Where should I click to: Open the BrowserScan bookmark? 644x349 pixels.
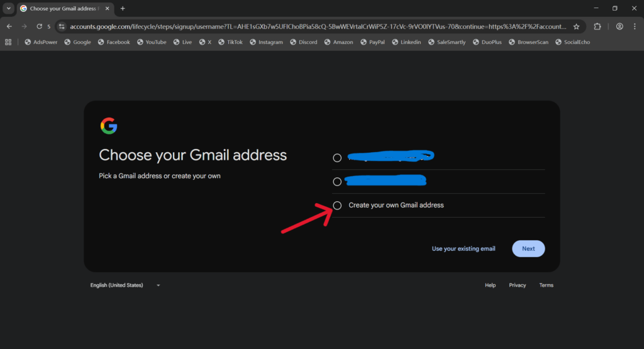click(528, 42)
